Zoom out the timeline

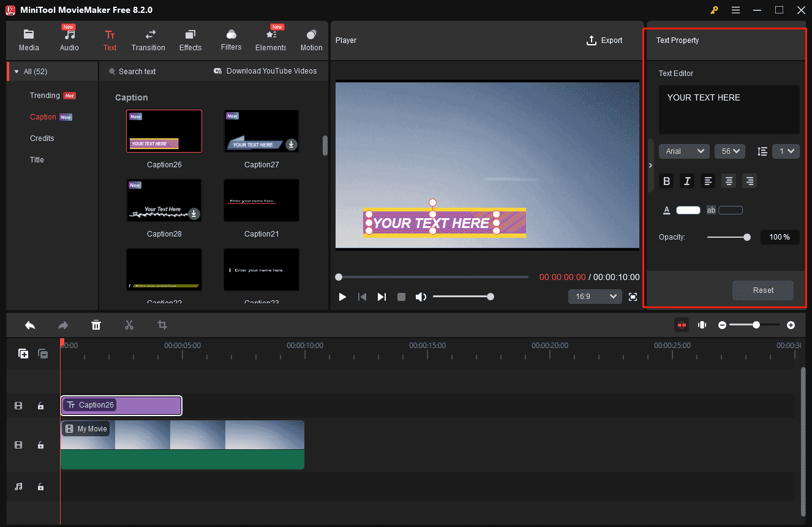pos(723,325)
